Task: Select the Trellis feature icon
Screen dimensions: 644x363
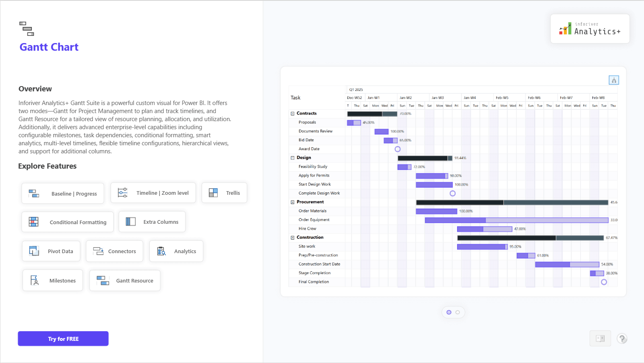Action: (213, 193)
